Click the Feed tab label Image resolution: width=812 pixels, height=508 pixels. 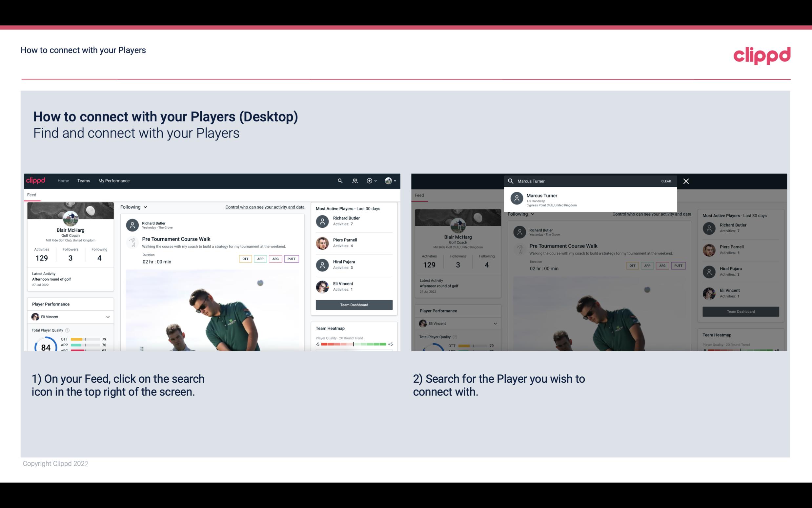(x=32, y=194)
